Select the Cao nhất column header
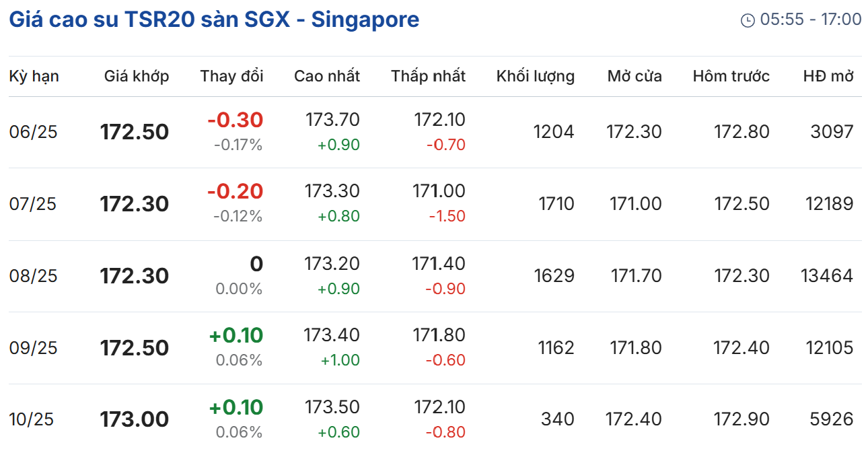Viewport: 868px width, 455px height. coord(326,76)
